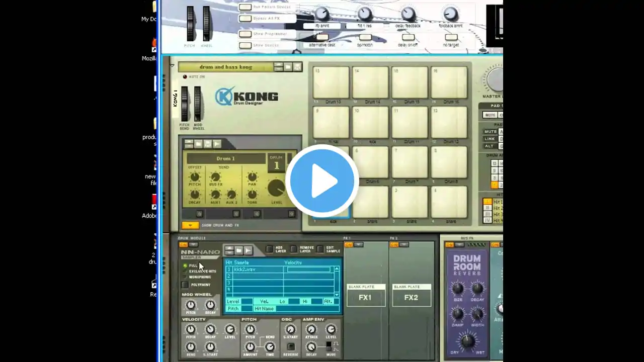The height and width of the screenshot is (362, 644).
Task: Open the FX1 slot dropdown arrow
Action: click(359, 245)
